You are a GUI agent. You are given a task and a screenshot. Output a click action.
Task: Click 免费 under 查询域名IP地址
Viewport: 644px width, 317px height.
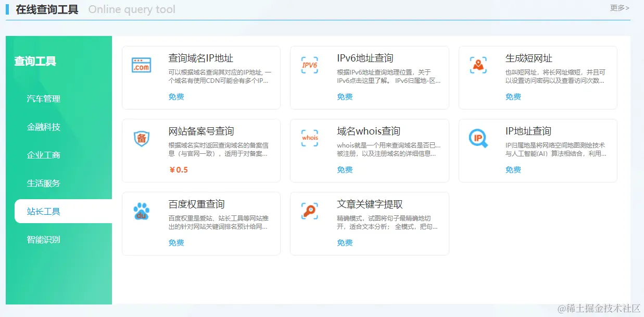[176, 96]
